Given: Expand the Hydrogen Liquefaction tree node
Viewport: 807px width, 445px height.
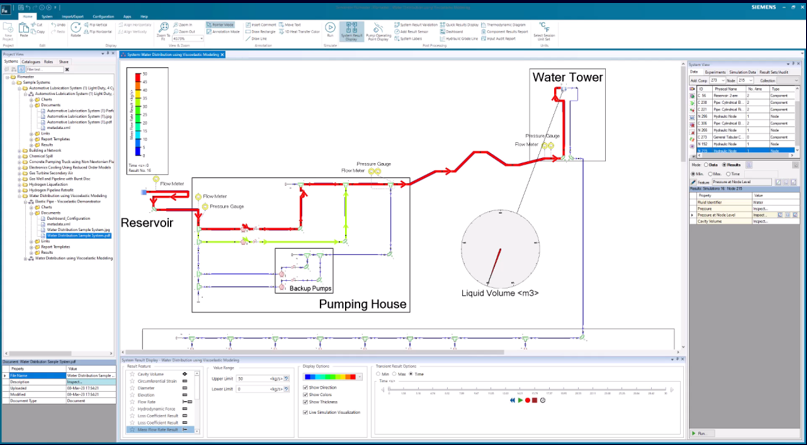Looking at the screenshot, I should pos(20,184).
